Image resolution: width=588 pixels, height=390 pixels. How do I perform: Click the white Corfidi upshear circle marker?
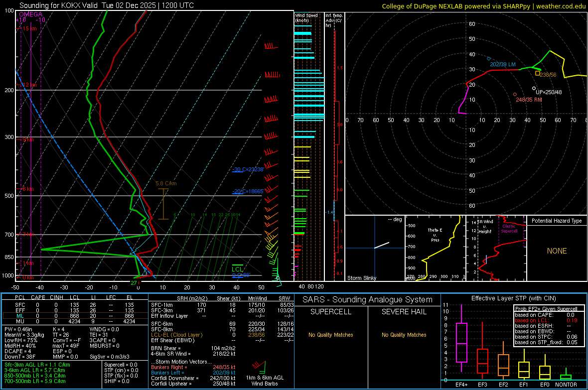click(x=534, y=89)
